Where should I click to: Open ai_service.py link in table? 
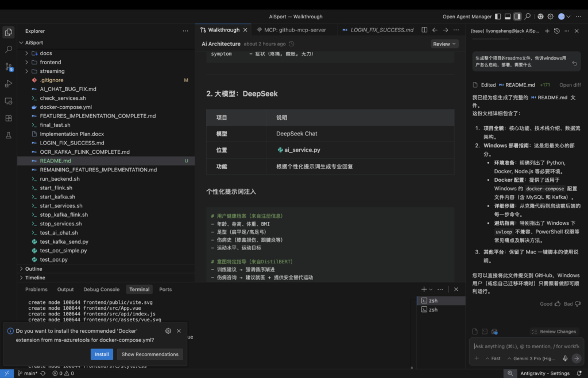[299, 150]
